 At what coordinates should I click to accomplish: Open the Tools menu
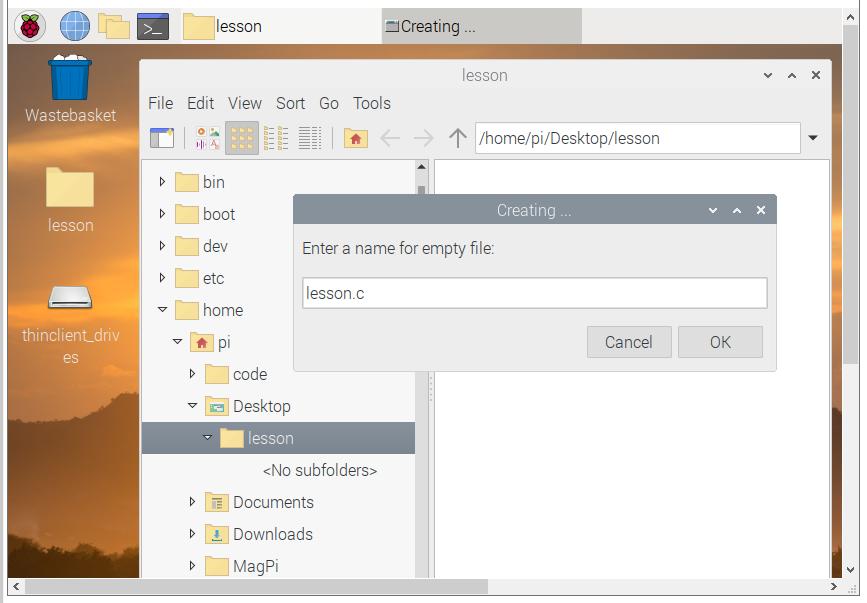(x=372, y=103)
